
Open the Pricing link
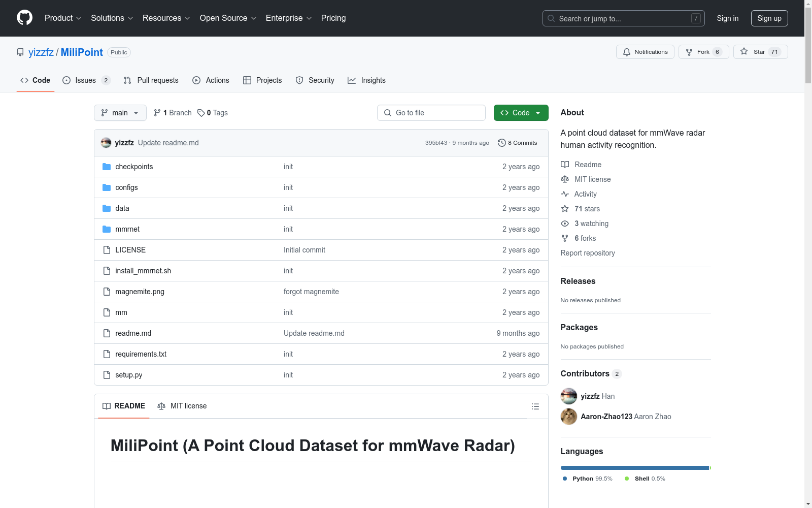click(x=333, y=18)
